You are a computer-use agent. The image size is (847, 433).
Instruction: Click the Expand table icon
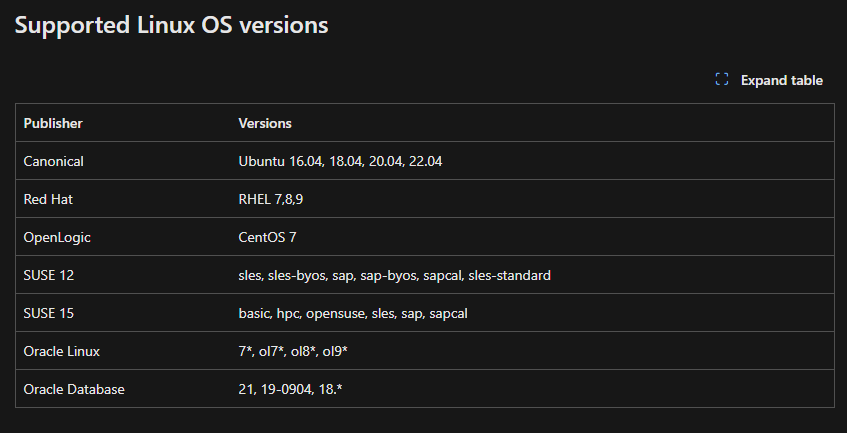point(722,79)
